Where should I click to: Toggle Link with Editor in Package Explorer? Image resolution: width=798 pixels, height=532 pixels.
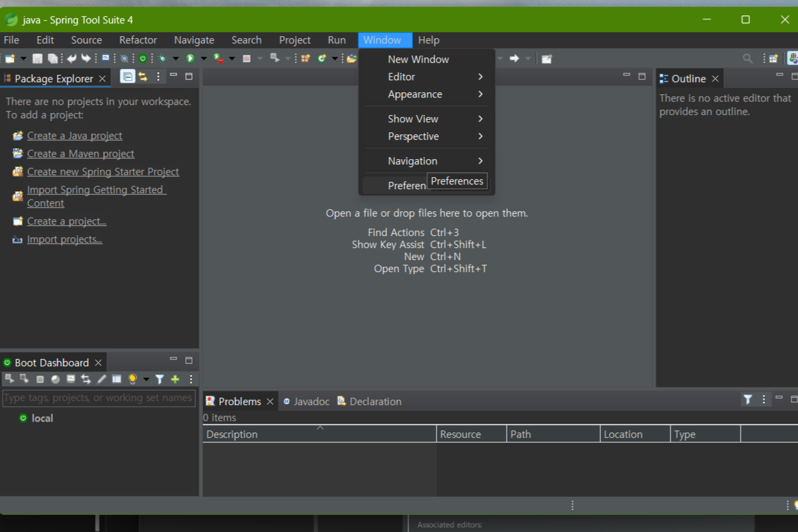[x=143, y=77]
